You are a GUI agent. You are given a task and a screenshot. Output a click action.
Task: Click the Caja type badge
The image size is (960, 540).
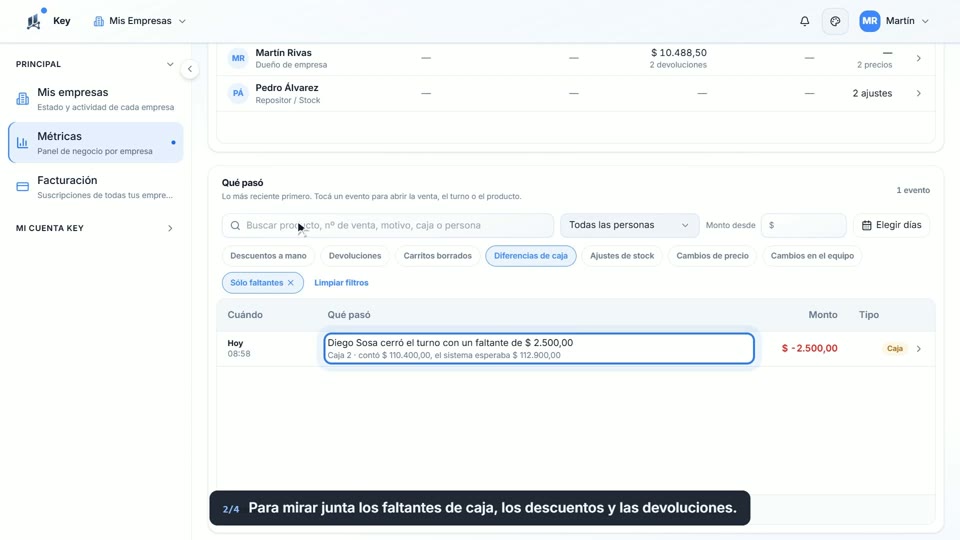coord(895,348)
